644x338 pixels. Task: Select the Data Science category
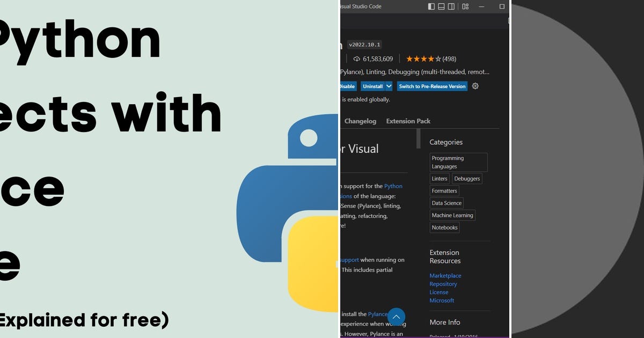(447, 203)
